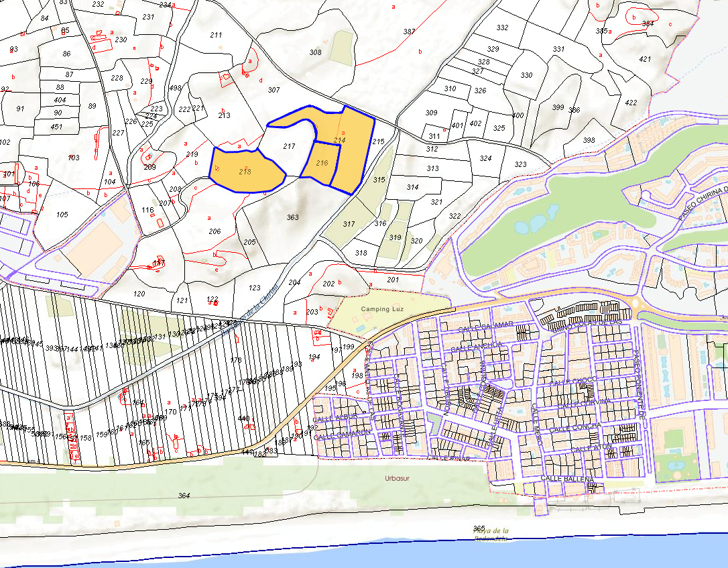Click parcel 398 near golf area
This screenshot has width=728, height=568.
point(589,140)
